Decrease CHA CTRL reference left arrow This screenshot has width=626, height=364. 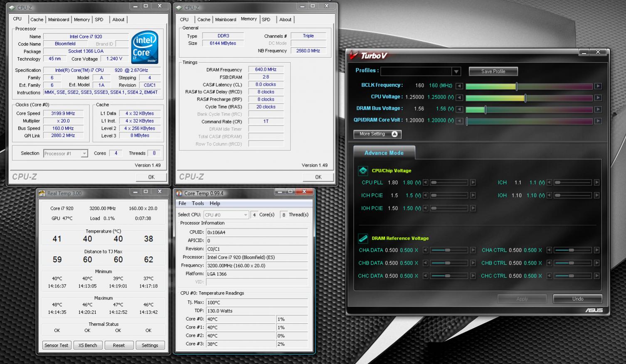(549, 250)
